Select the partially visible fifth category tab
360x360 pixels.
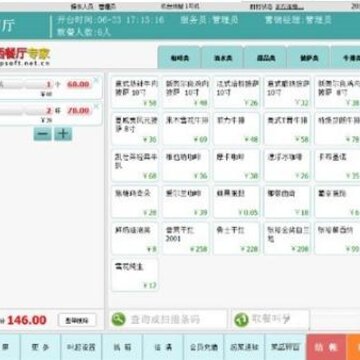(346, 58)
